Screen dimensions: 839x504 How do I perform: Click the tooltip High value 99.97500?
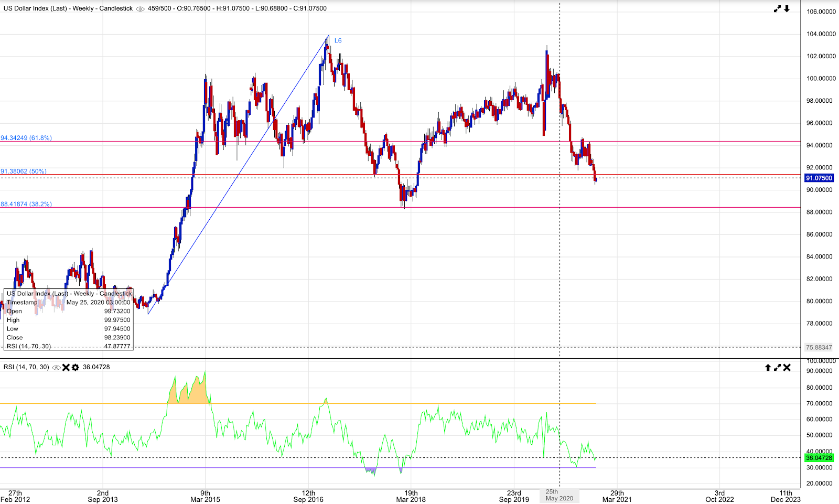(x=117, y=320)
